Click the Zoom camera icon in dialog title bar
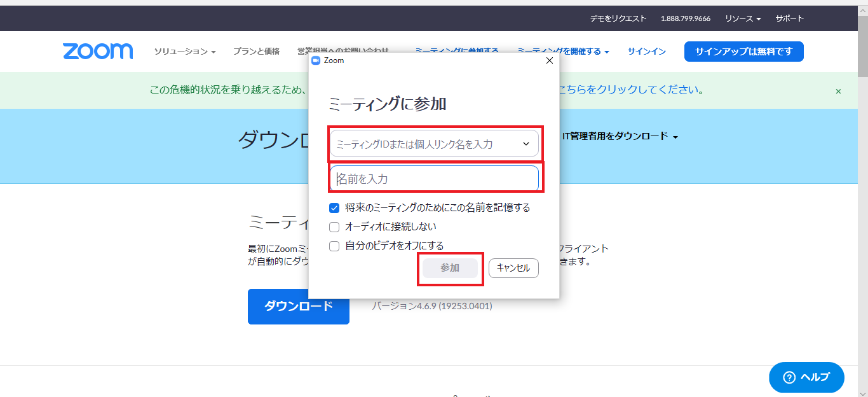This screenshot has width=868, height=397. (316, 60)
